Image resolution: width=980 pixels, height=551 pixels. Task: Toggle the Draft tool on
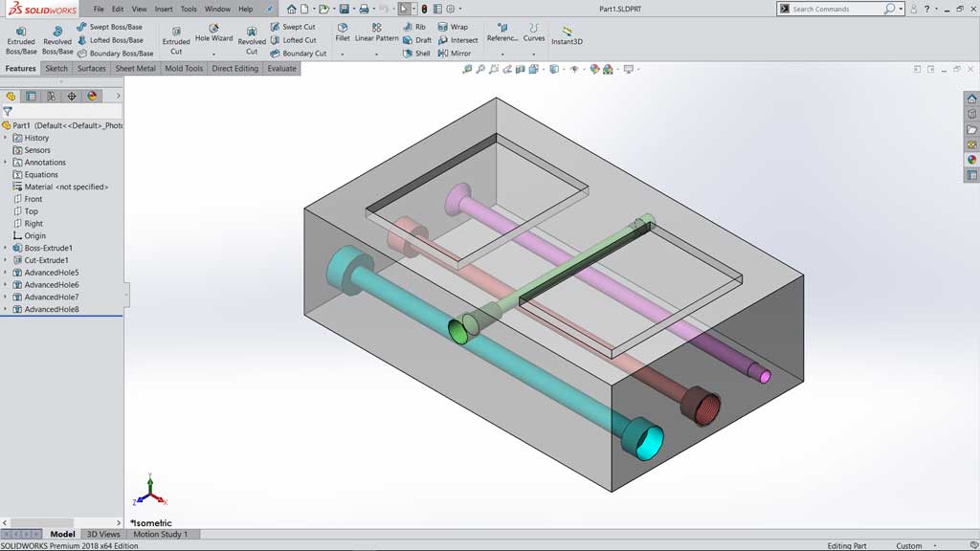point(418,41)
